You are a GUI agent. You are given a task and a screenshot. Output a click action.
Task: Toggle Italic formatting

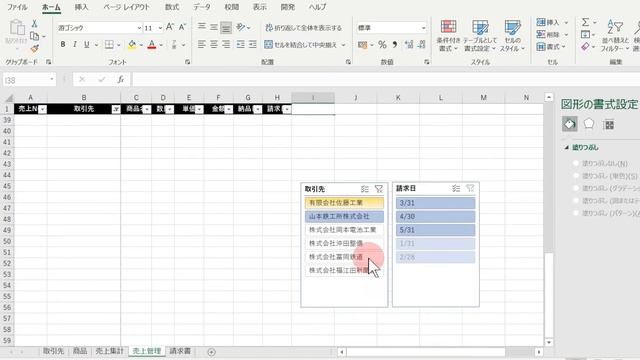coord(75,44)
